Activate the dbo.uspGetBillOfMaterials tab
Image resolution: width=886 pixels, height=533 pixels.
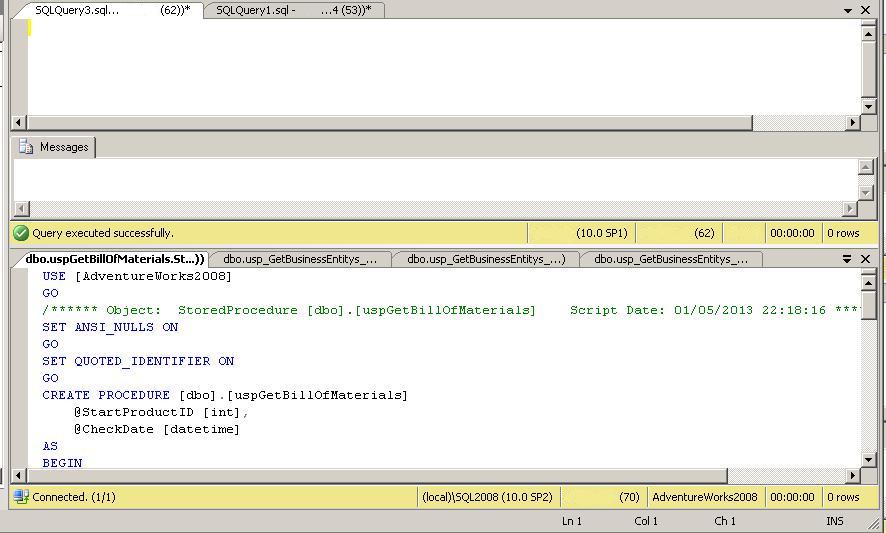pos(114,259)
